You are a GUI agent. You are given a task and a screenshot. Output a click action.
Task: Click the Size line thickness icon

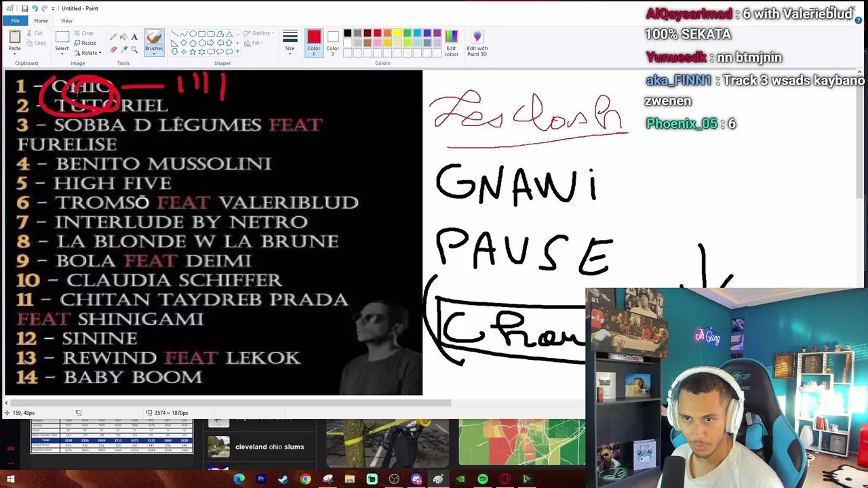290,36
